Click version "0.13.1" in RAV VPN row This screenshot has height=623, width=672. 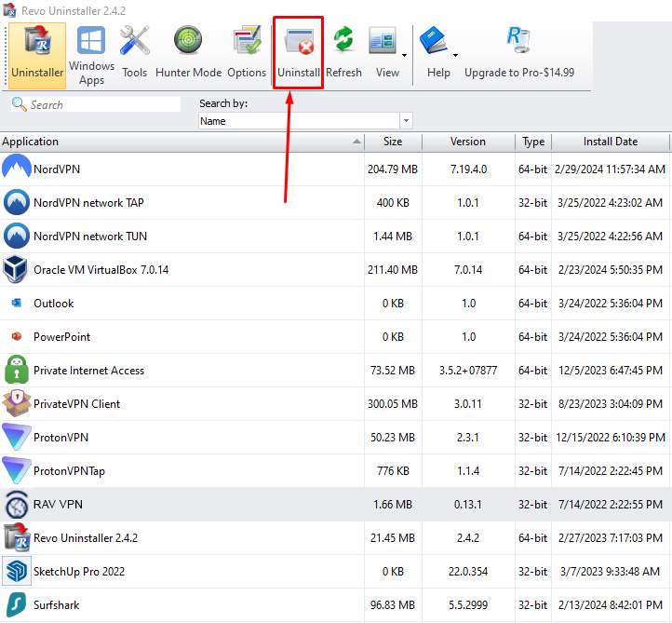click(x=467, y=504)
